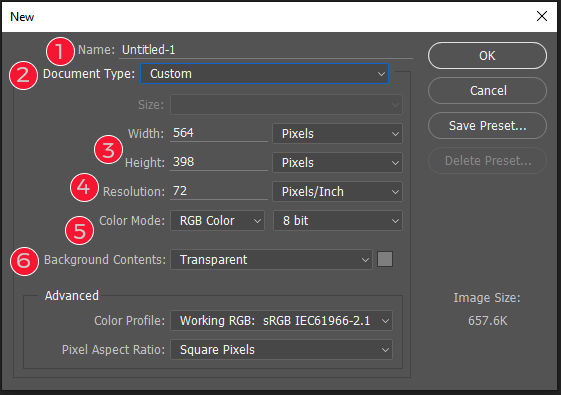
Task: Click the Height value field
Action: (219, 162)
